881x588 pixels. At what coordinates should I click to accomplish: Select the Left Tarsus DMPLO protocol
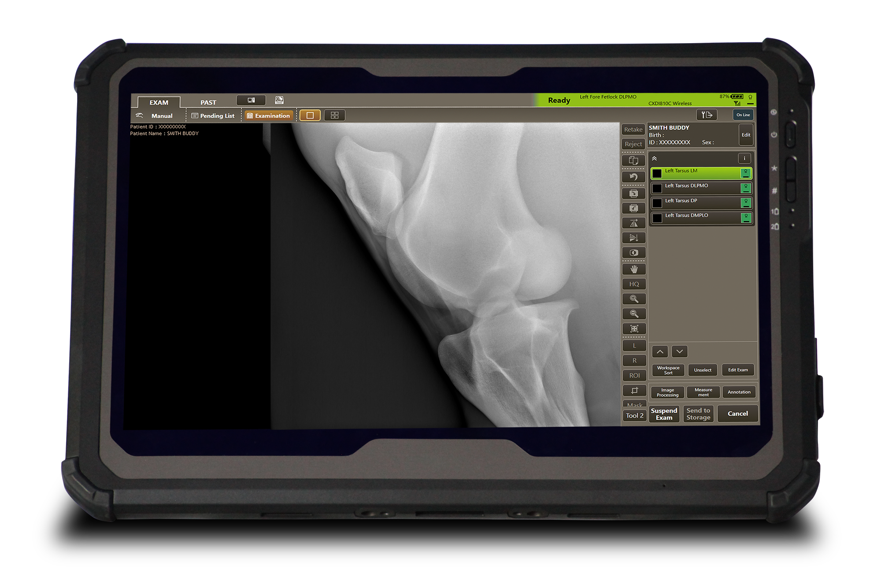[x=701, y=218]
